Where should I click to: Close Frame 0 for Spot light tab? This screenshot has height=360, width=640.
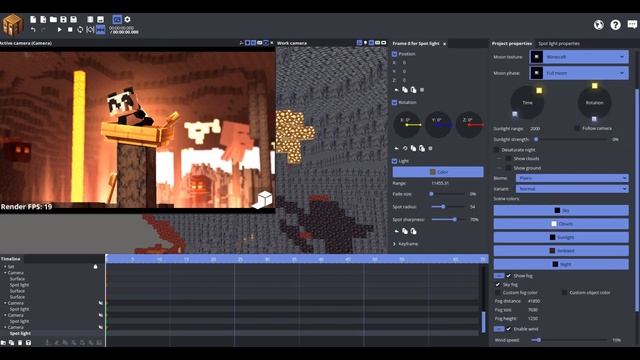coord(444,44)
